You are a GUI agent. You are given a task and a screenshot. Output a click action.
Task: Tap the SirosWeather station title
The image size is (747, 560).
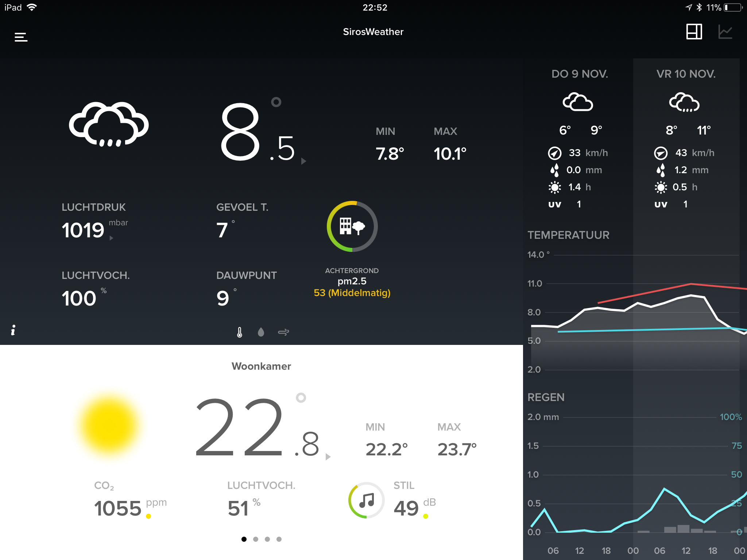[x=373, y=32]
